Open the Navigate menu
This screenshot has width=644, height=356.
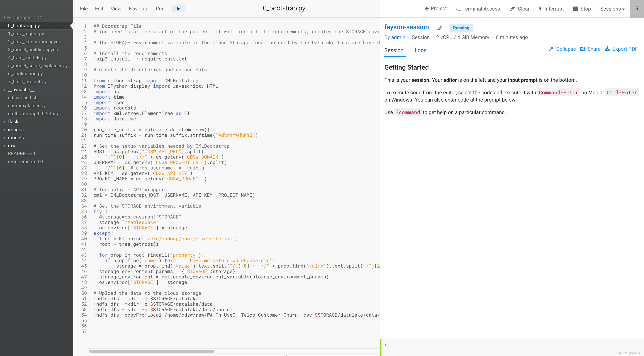pos(139,9)
